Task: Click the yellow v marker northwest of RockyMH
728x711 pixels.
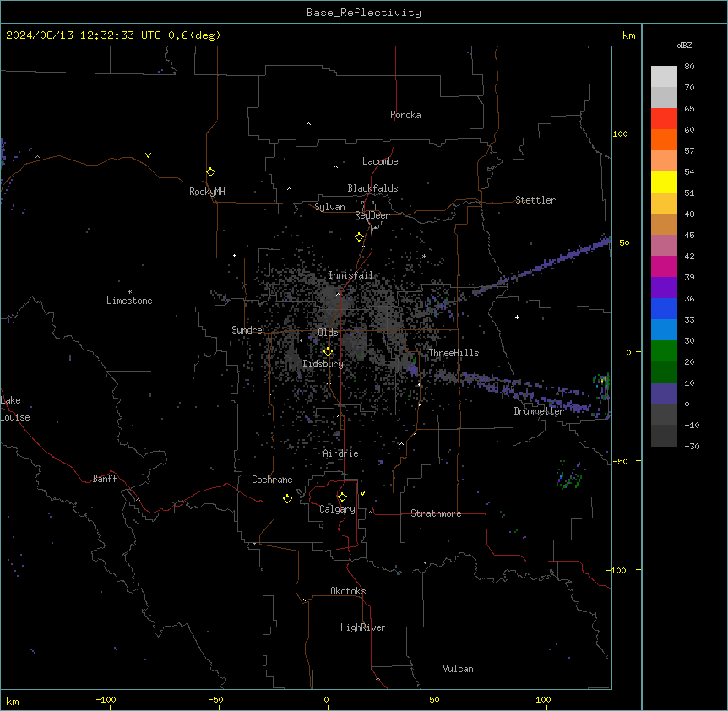Action: (148, 155)
